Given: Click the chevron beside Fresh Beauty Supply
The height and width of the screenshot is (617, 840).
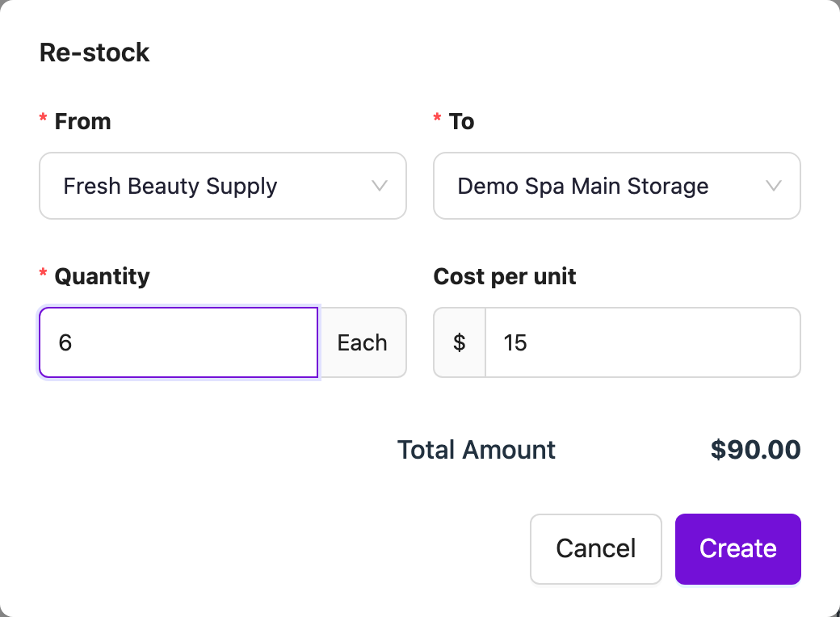Looking at the screenshot, I should click(380, 186).
